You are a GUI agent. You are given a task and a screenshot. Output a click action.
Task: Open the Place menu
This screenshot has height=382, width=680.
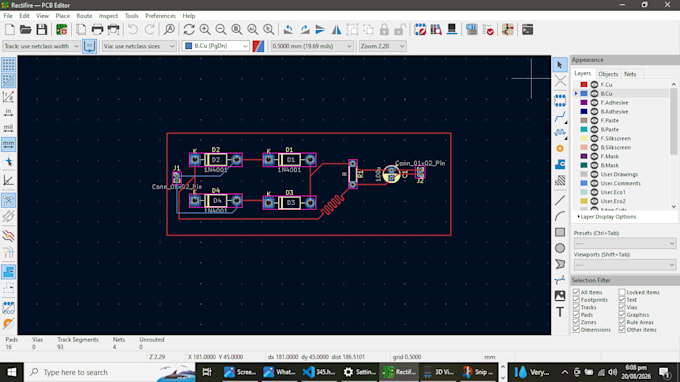coord(62,16)
